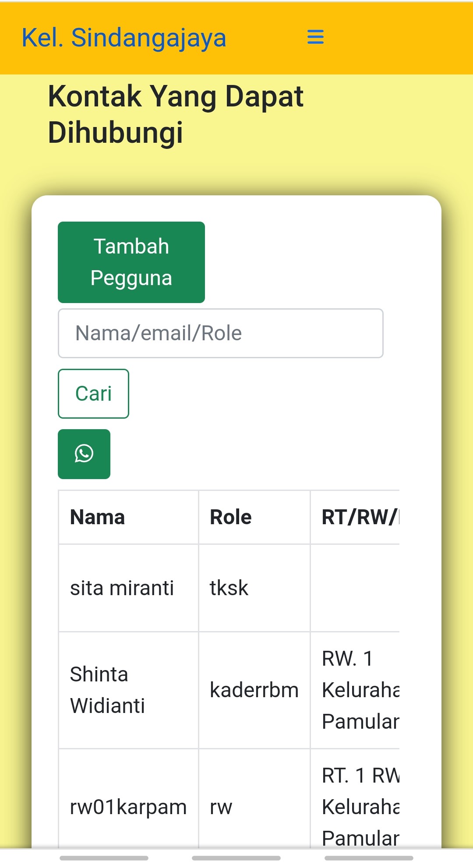Open the hamburger navigation menu
The height and width of the screenshot is (868, 473).
[315, 37]
